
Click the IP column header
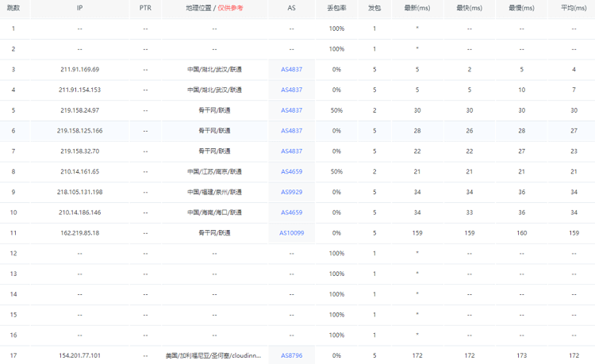coord(79,7)
